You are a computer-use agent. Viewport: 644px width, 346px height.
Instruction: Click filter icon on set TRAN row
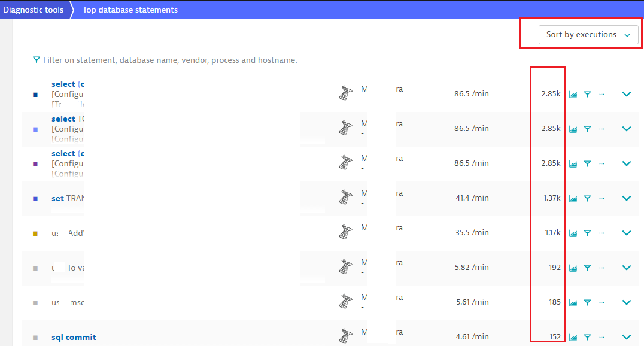tap(587, 198)
